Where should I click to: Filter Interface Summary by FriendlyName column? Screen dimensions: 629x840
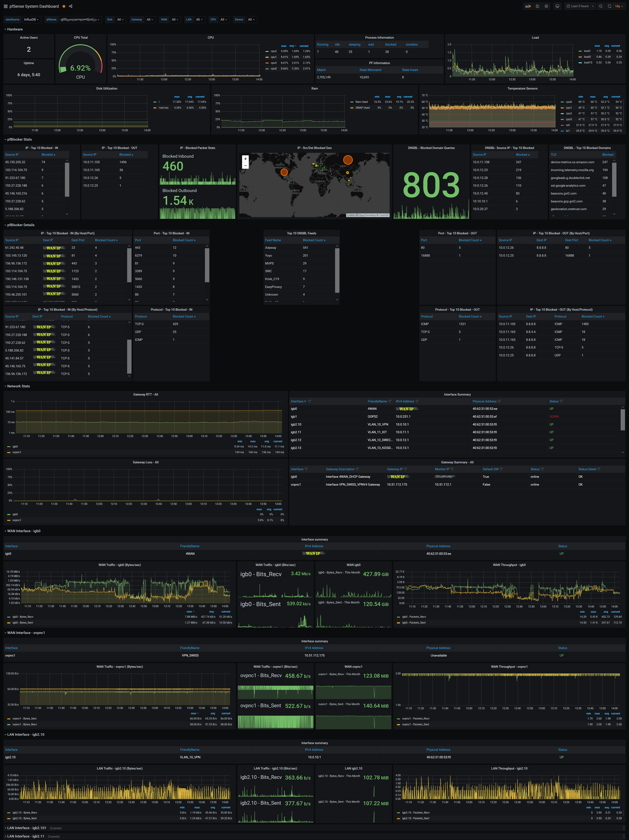389,401
